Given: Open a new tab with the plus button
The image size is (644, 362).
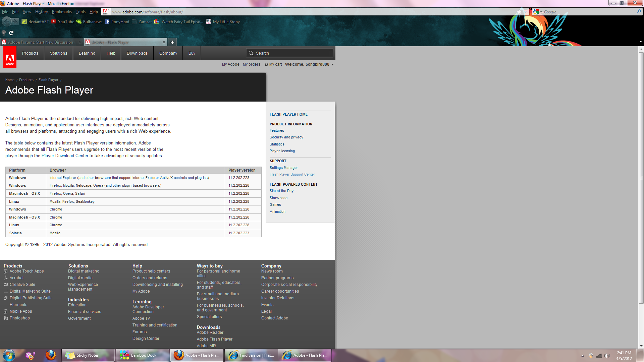Looking at the screenshot, I should click(x=172, y=42).
